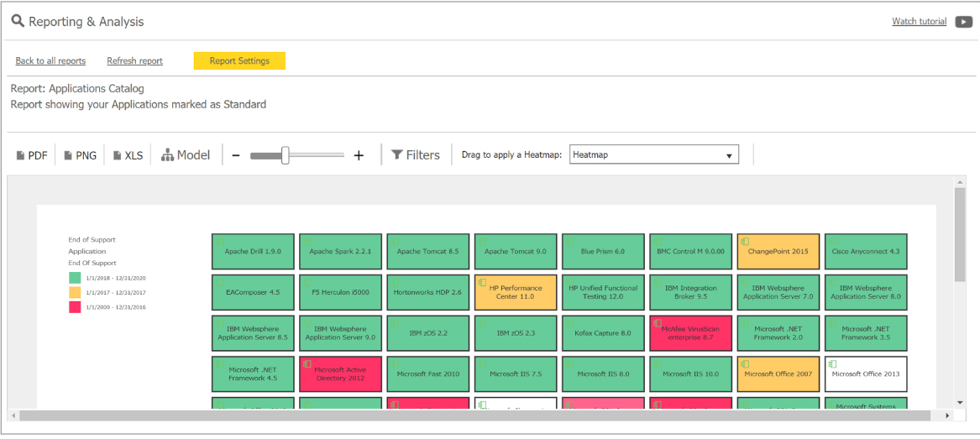980x439 pixels.
Task: Export the report as PNG
Action: pyautogui.click(x=80, y=155)
